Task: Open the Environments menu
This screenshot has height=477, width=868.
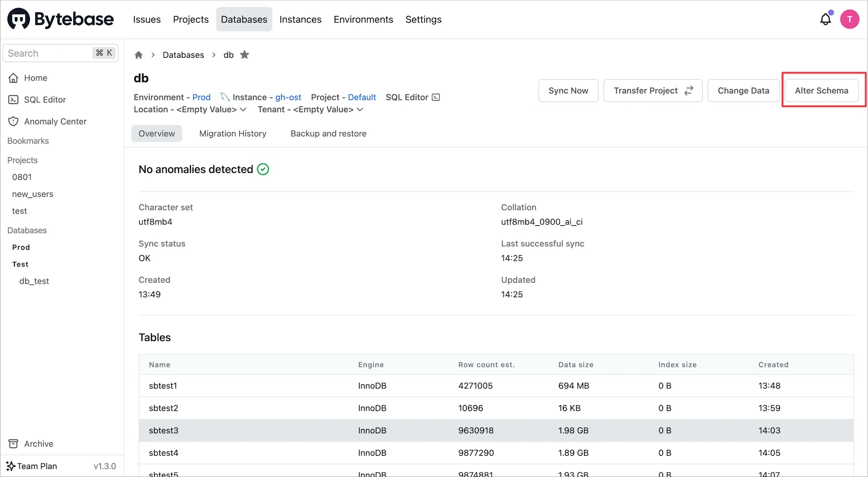Action: pyautogui.click(x=363, y=19)
